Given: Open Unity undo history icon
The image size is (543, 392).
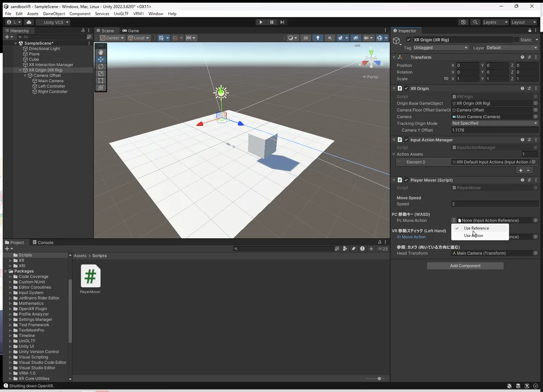Looking at the screenshot, I should coord(463,22).
